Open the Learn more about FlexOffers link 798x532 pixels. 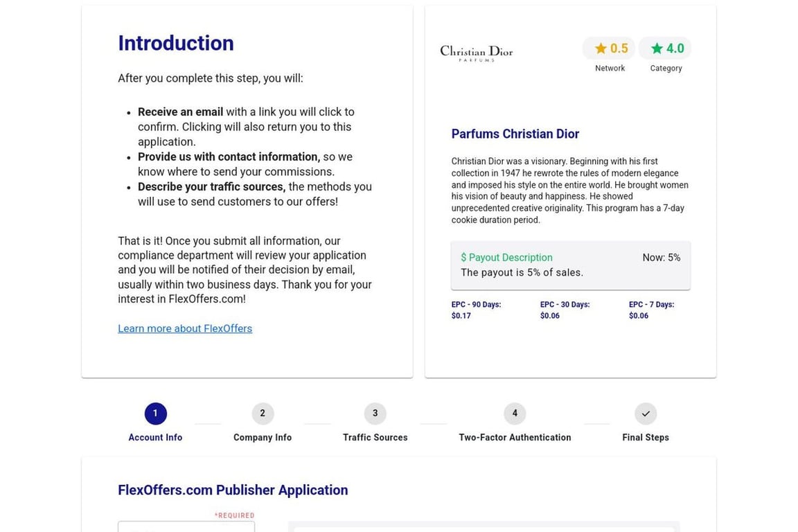point(185,328)
